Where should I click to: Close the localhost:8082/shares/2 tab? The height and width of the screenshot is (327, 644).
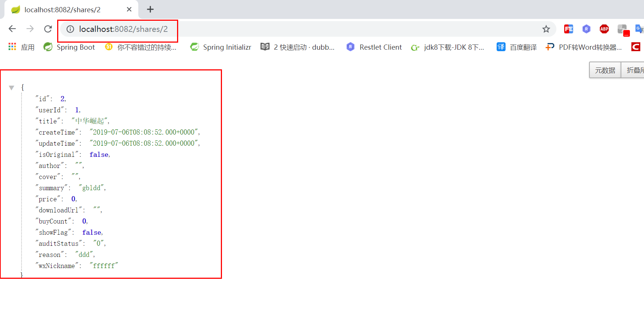(129, 9)
